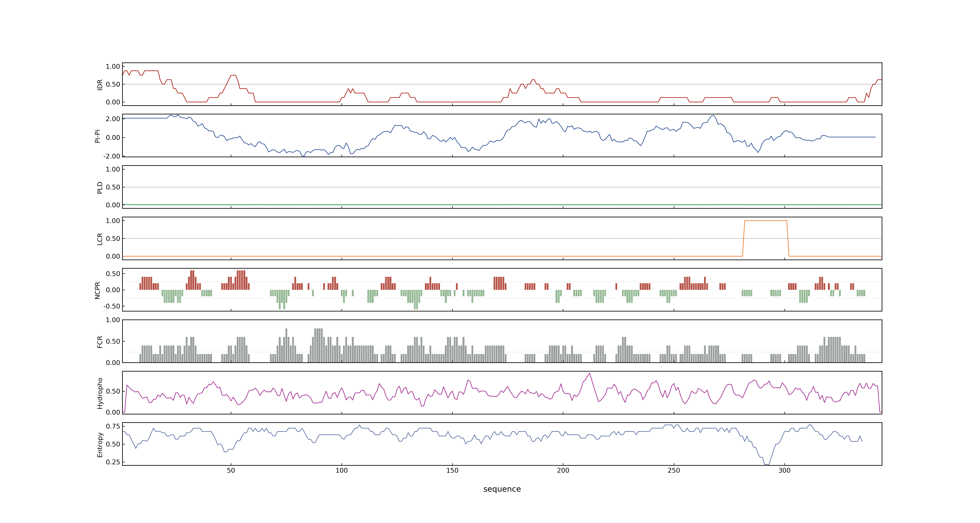Click the FCR y-axis label

[100, 341]
